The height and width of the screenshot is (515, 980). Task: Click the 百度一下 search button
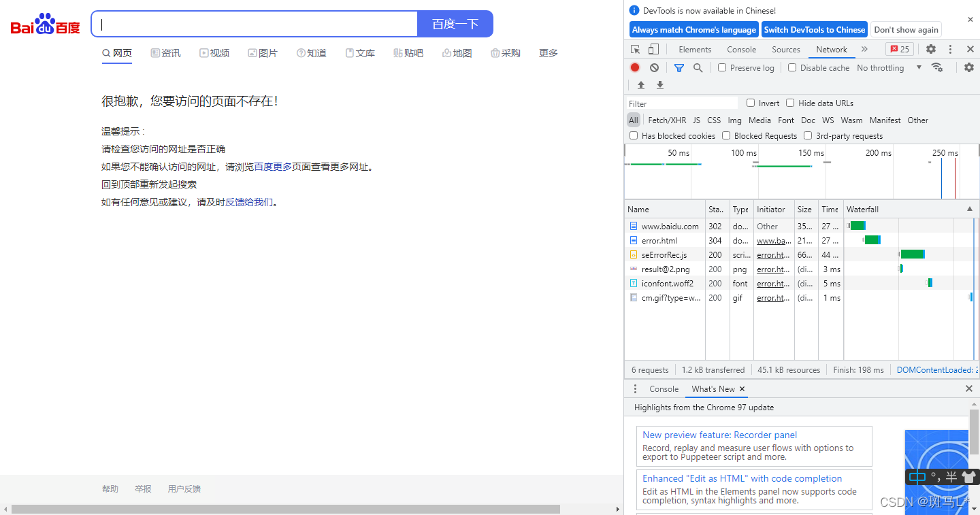[x=455, y=24]
